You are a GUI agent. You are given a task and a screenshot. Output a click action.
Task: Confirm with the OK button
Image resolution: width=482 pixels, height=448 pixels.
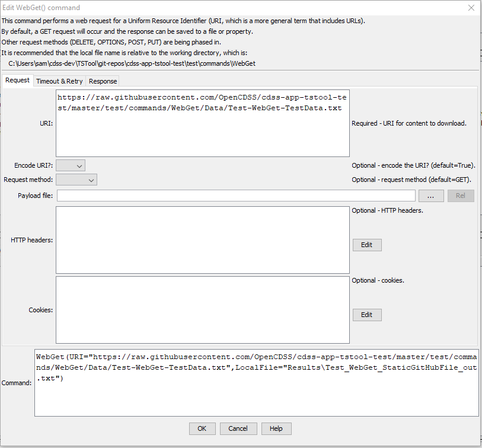pos(202,428)
